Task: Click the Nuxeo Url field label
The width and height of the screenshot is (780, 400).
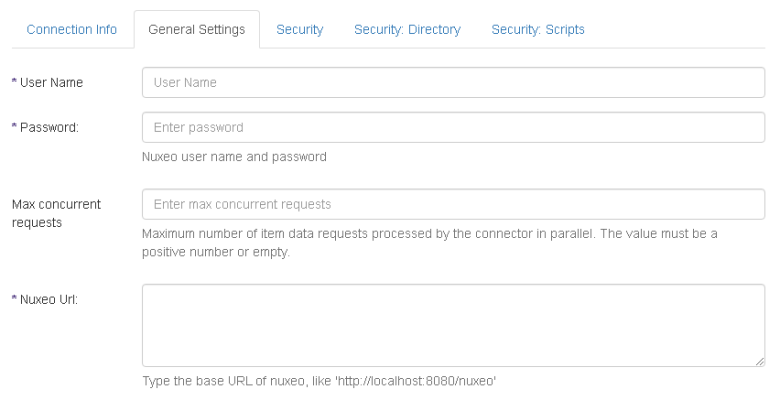Action: 52,298
